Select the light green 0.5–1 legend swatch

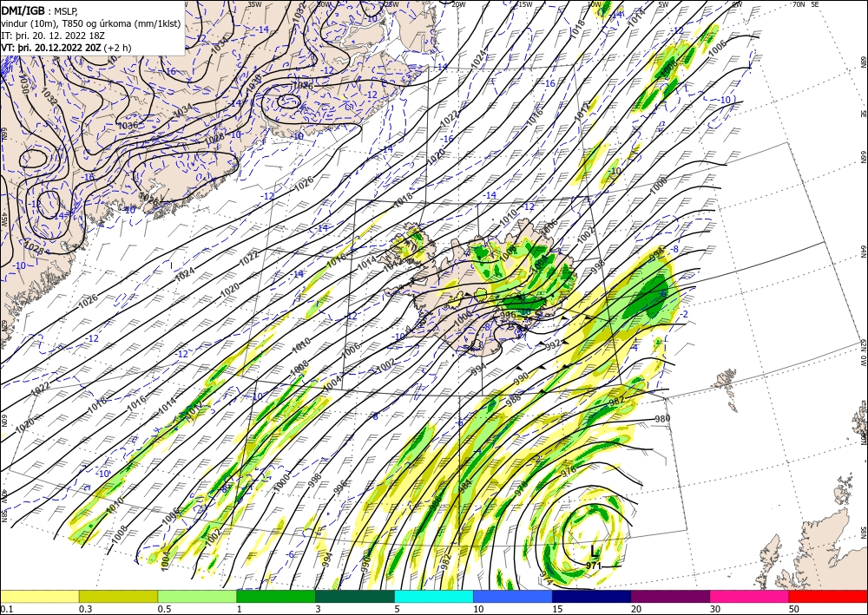point(197,596)
